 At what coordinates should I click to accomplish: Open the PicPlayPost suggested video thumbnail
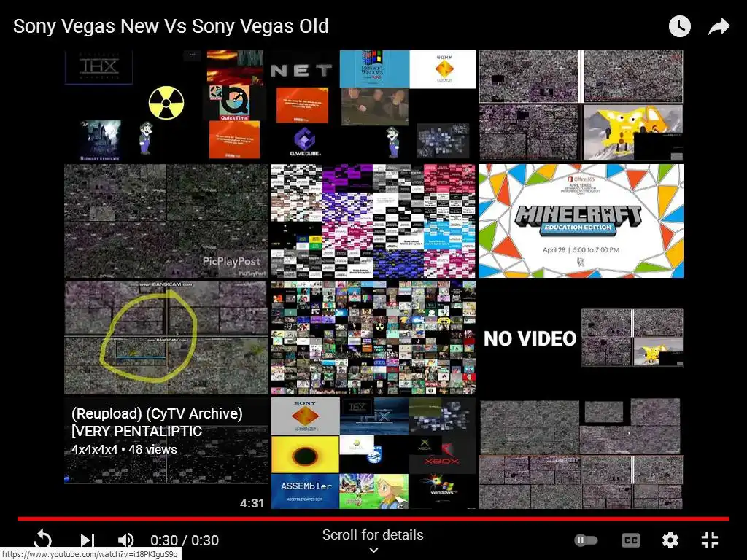(166, 221)
